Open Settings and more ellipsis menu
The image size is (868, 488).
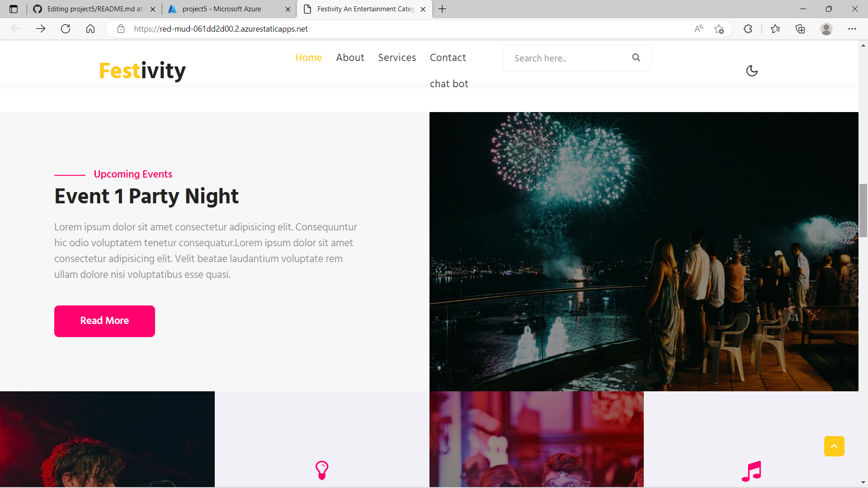(x=852, y=29)
